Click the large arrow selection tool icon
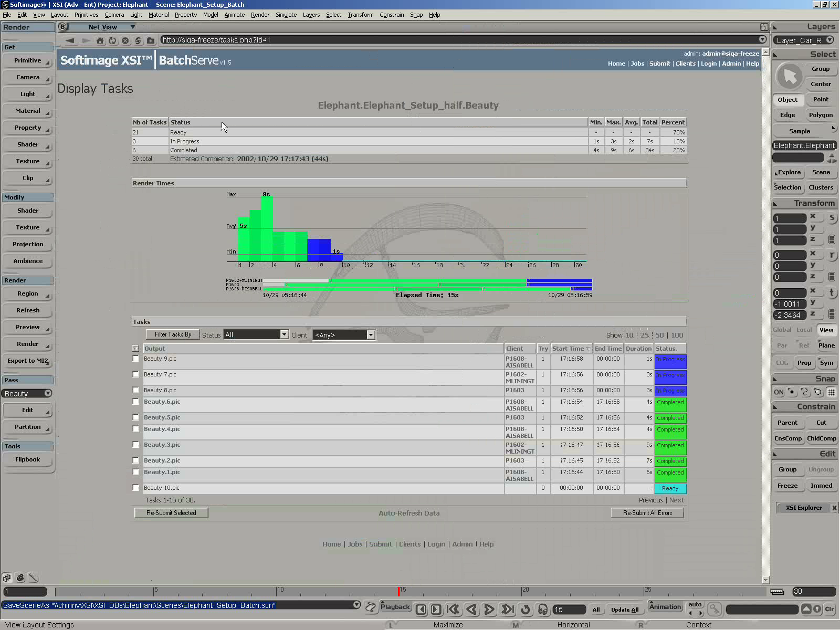The image size is (840, 630). pos(789,77)
